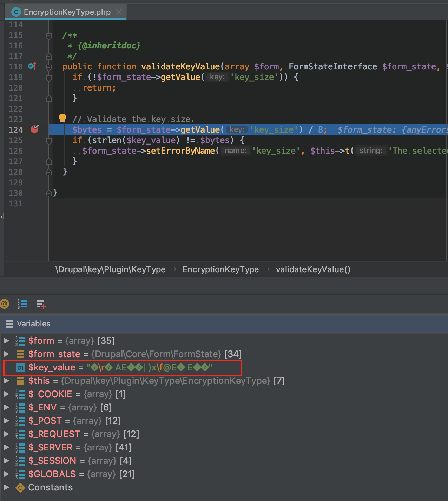Viewport: 448px width, 501px height.
Task: Close the EncryptionKeyType.php tab
Action: (119, 12)
